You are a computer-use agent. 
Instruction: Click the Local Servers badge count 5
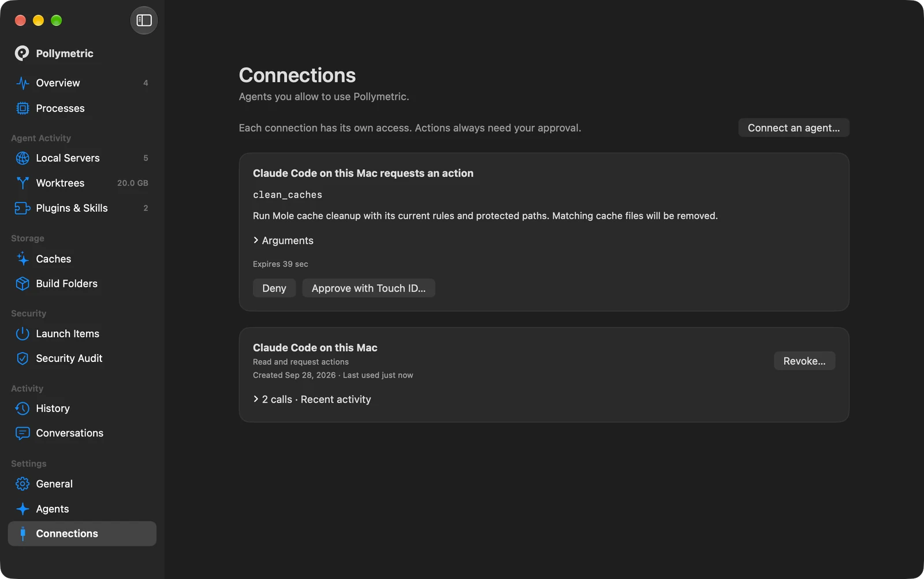click(x=146, y=158)
